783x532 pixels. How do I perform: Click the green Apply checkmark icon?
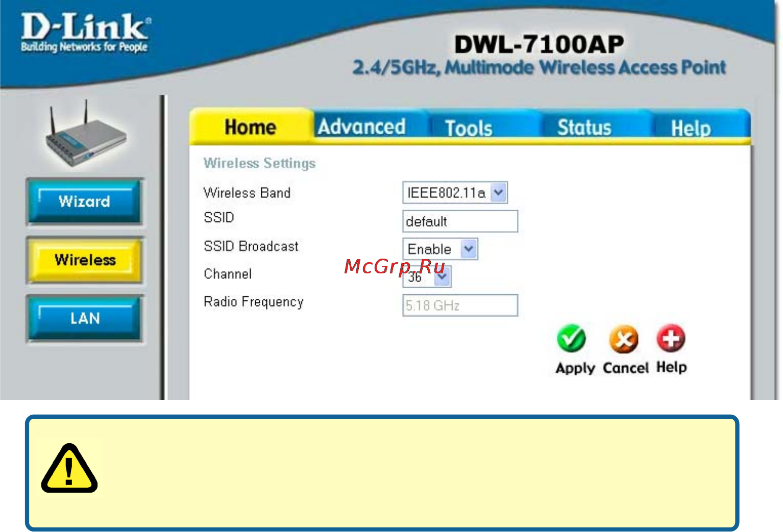571,338
